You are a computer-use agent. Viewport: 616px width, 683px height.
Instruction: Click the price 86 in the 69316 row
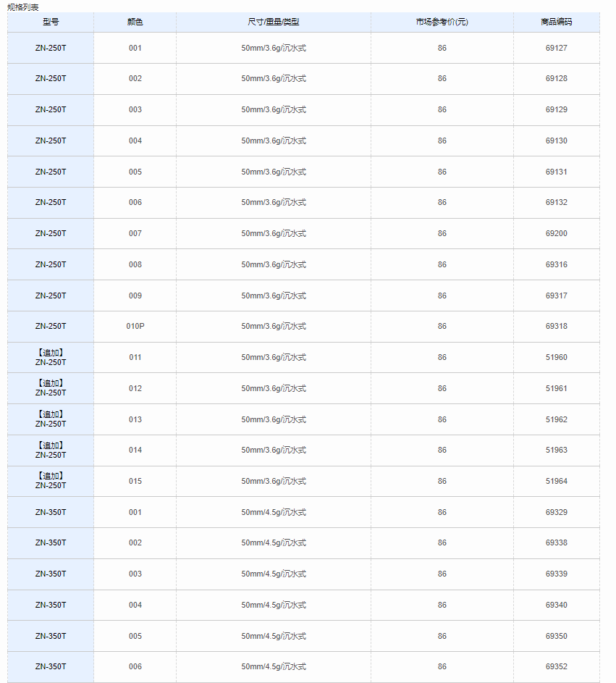[x=442, y=264]
